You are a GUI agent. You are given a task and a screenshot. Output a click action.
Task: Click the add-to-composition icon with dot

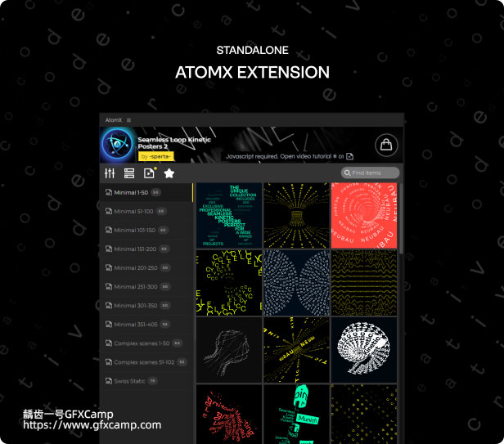pos(150,173)
